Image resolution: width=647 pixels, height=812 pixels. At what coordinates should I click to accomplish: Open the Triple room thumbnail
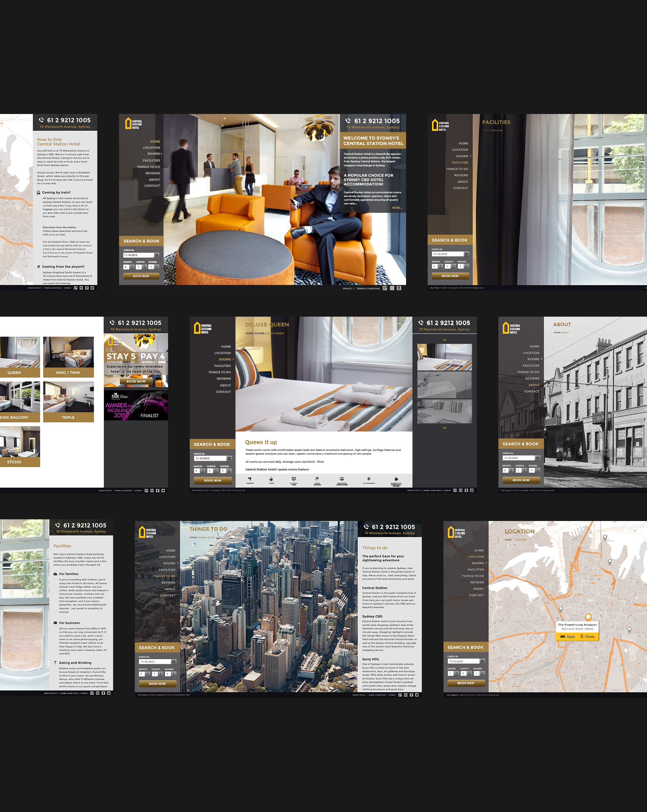[x=68, y=402]
